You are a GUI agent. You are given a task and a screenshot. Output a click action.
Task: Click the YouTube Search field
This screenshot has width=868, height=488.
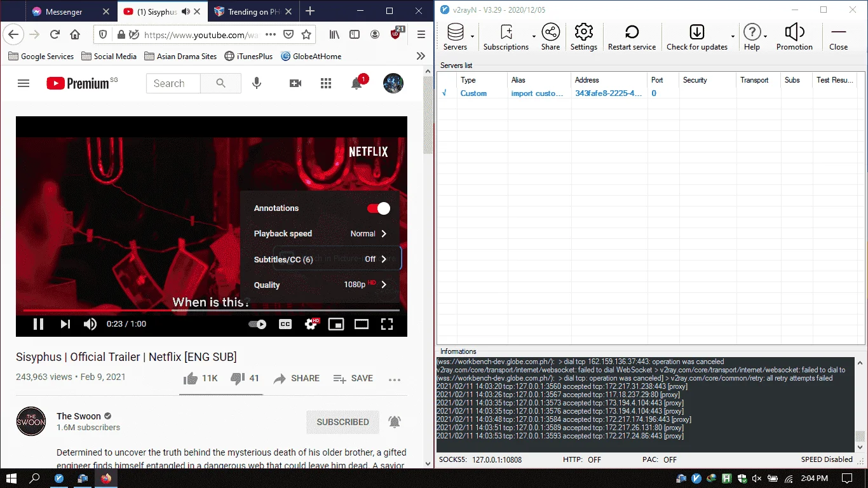click(173, 83)
